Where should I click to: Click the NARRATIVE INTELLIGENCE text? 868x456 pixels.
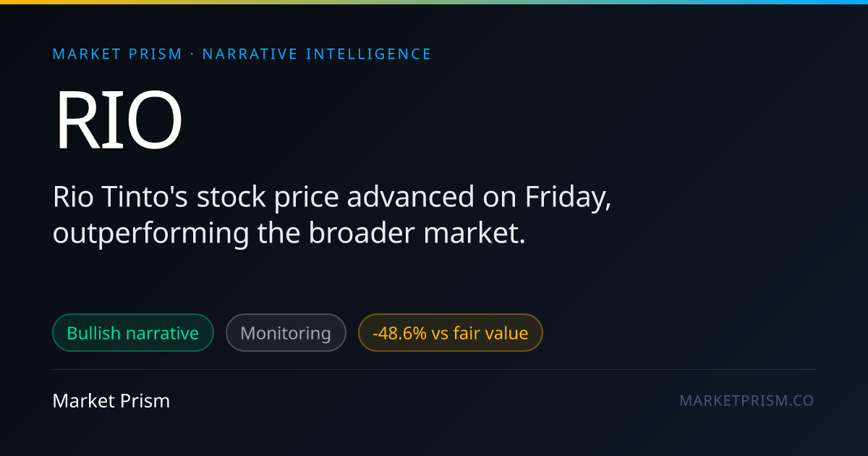click(x=317, y=54)
